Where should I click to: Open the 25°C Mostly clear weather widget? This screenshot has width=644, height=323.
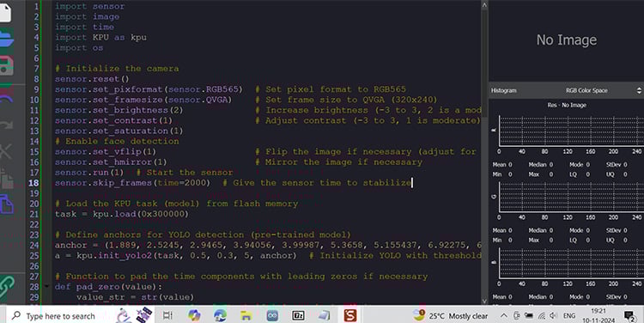[451, 315]
